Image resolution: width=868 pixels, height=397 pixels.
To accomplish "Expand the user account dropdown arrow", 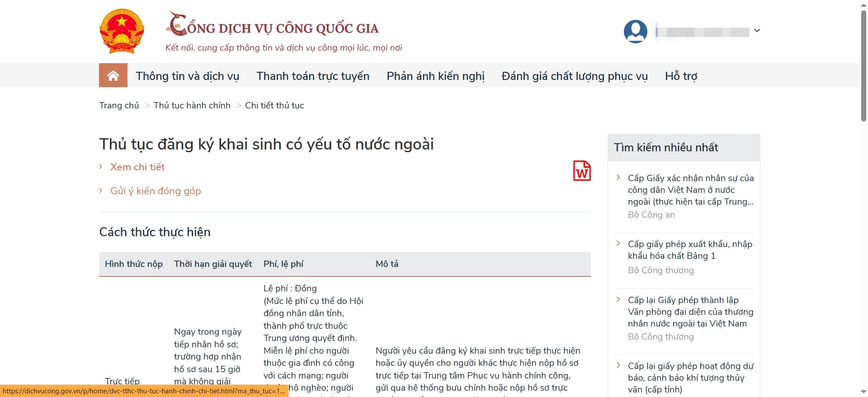I will coord(757,31).
